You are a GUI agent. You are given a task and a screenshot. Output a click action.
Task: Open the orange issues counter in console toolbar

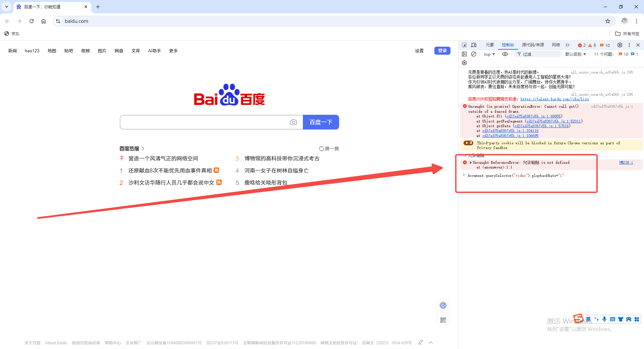click(624, 54)
